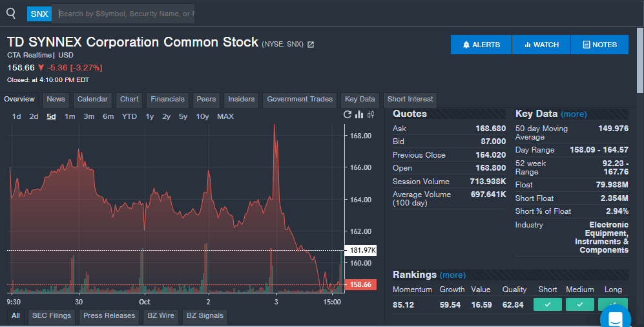Open the chat support bubble
Image resolution: width=644 pixels, height=327 pixels.
614,318
